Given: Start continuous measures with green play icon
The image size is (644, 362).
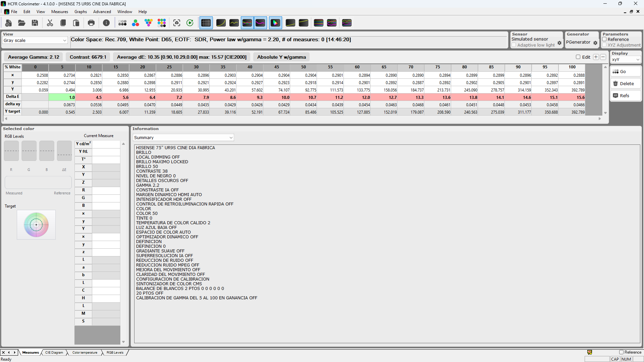Looking at the screenshot, I should tap(190, 23).
